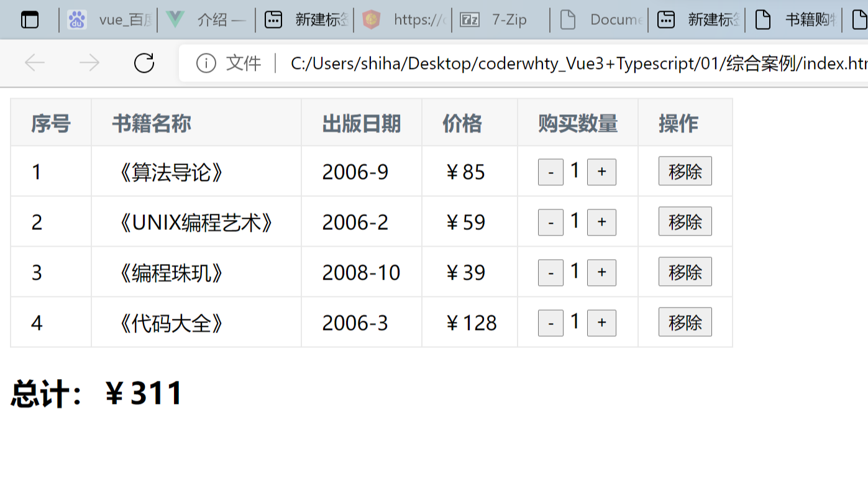Viewport: 868px width, 489px height.
Task: Remove 《代码大全》 with 移除 button
Action: (x=685, y=322)
